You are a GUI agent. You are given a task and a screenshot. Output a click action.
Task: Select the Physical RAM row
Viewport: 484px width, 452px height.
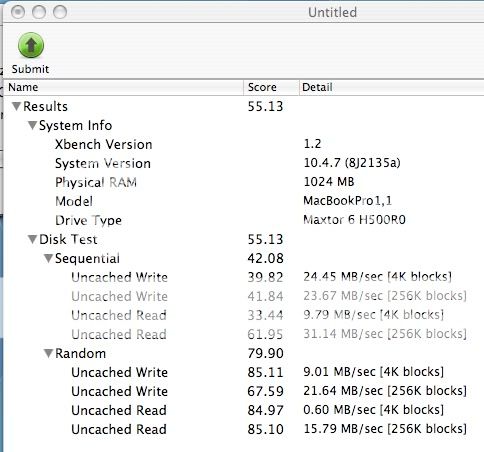(244, 182)
